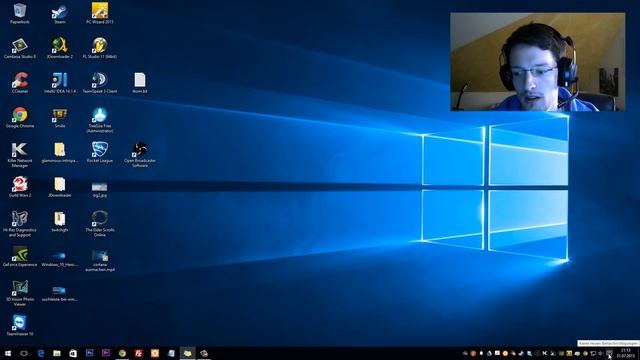The width and height of the screenshot is (640, 360).
Task: Select the text file on the desktop
Action: pos(140,83)
